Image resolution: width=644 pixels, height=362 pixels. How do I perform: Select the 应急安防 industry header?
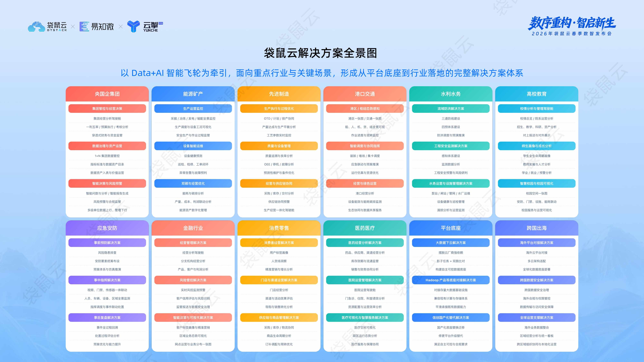click(x=107, y=228)
